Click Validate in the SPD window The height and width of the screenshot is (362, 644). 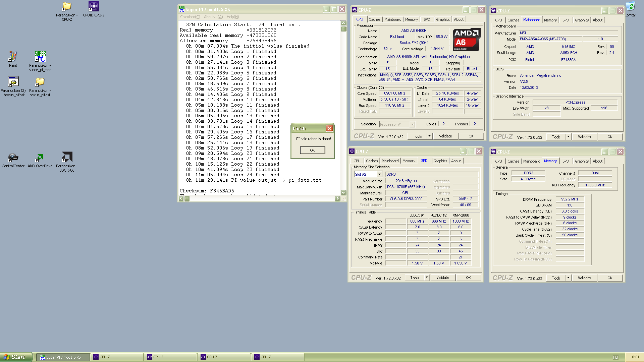443,278
